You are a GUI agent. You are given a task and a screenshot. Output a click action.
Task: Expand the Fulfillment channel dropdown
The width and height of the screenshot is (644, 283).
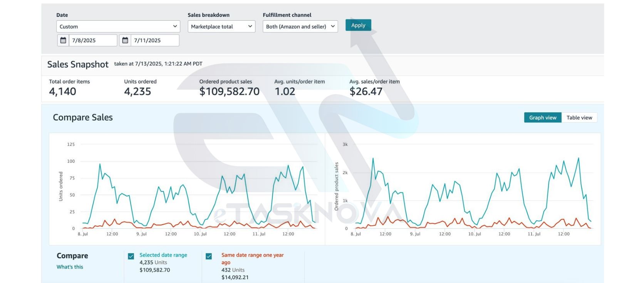(x=300, y=27)
